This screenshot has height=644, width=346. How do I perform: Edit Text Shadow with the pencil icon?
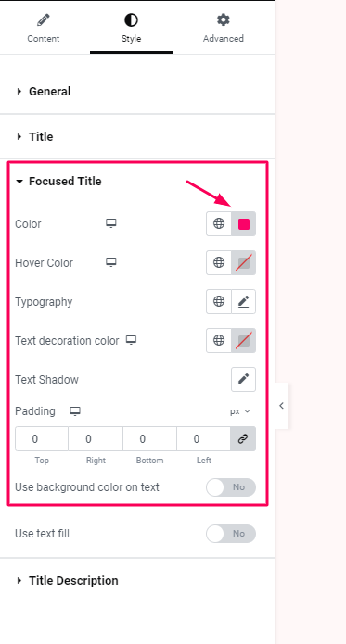[x=244, y=380]
